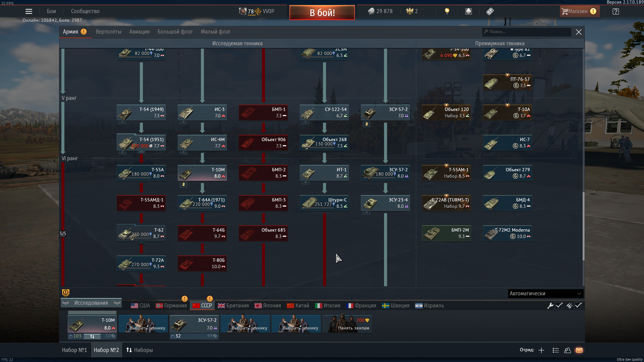Open the Сообщество menu
This screenshot has width=644, height=362.
tap(85, 11)
